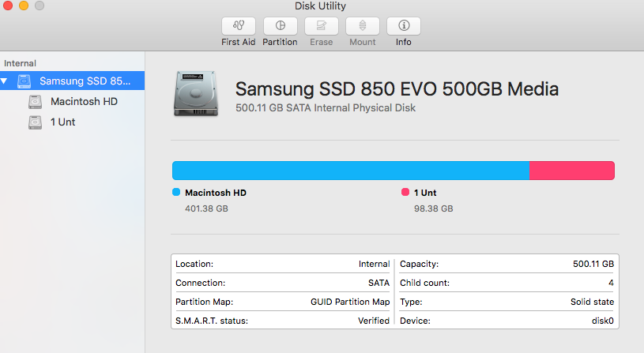Click the Partition Map: label

click(204, 302)
